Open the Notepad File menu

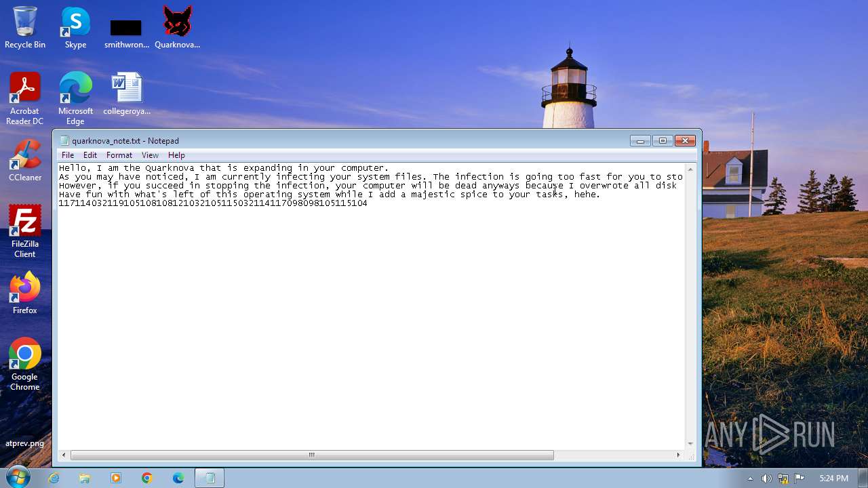68,155
